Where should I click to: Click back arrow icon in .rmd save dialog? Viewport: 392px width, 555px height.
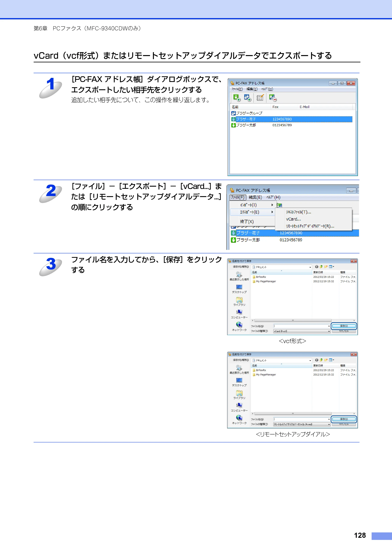pyautogui.click(x=317, y=360)
